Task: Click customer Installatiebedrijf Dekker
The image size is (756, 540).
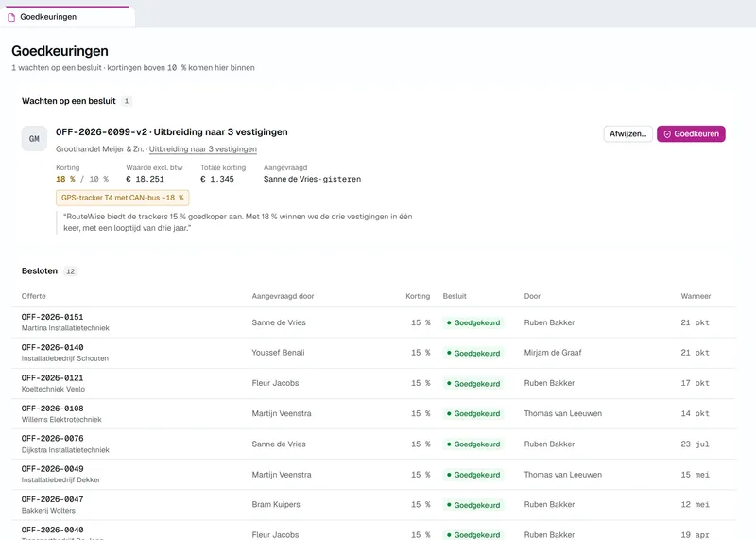Action: (x=61, y=479)
